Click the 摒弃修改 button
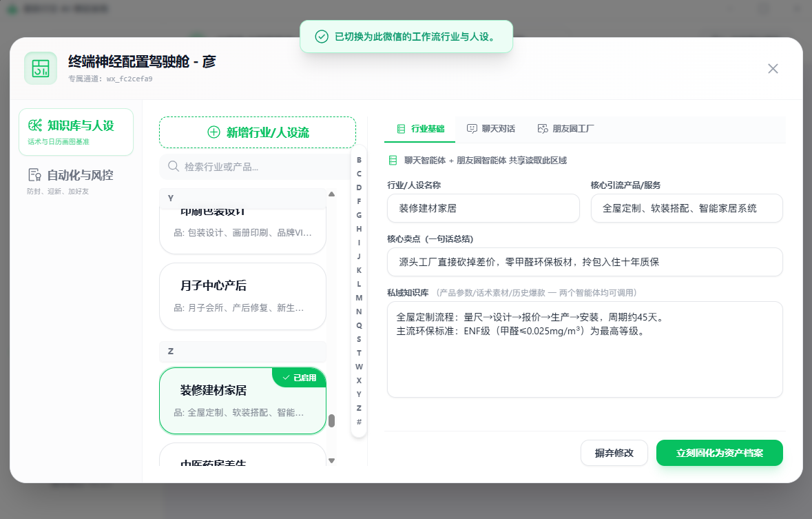Image resolution: width=812 pixels, height=519 pixels. pyautogui.click(x=614, y=453)
